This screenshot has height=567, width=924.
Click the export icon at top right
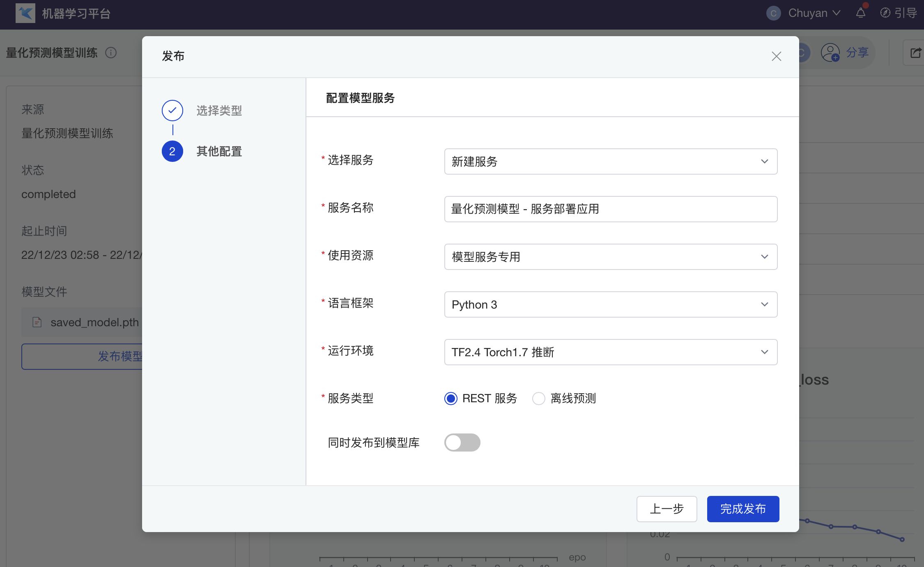tap(915, 53)
